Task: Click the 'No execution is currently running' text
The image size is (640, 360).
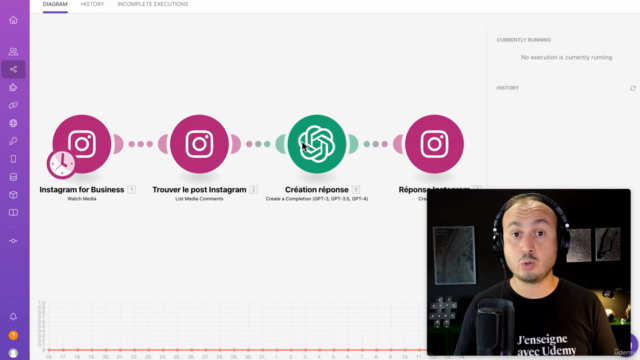Action: 566,58
